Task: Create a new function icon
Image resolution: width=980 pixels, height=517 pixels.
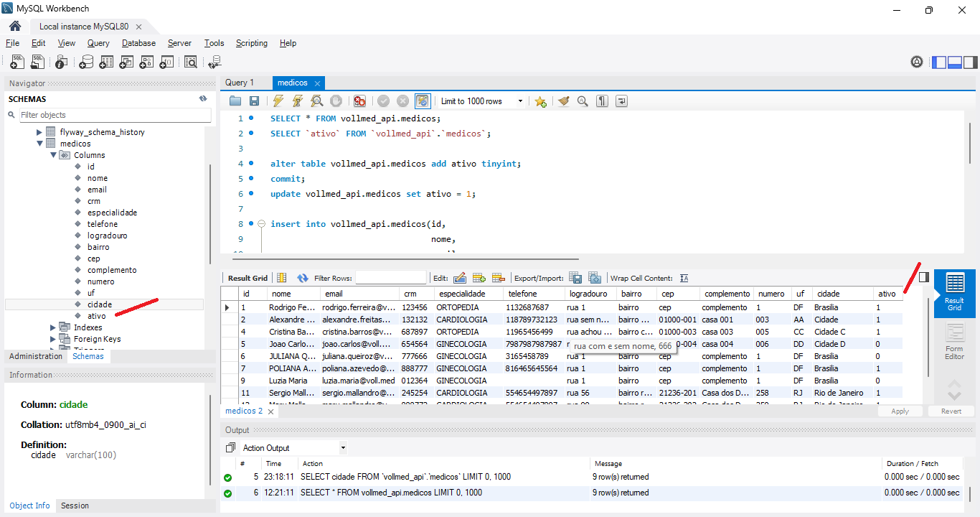Action: pyautogui.click(x=166, y=62)
